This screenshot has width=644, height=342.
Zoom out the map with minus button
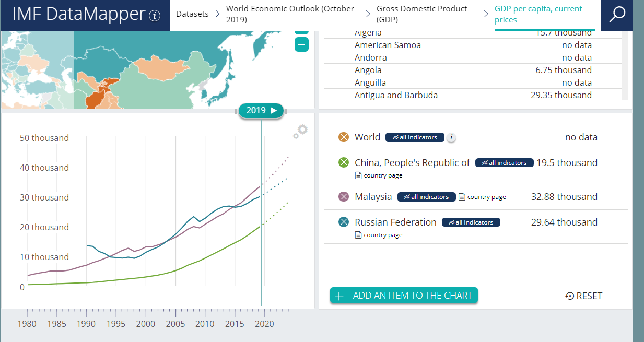point(301,45)
